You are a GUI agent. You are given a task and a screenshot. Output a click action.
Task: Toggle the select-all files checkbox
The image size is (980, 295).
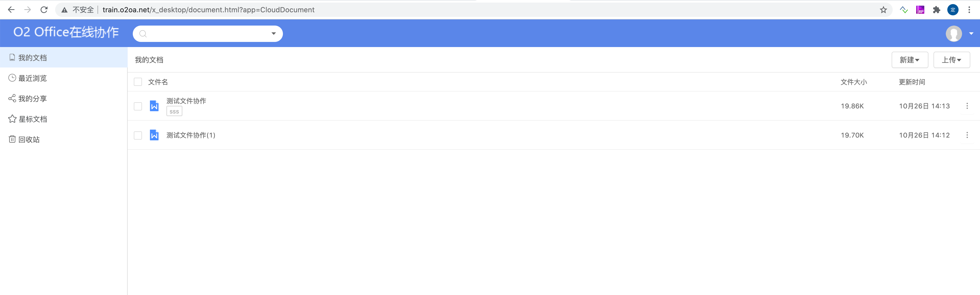[138, 82]
